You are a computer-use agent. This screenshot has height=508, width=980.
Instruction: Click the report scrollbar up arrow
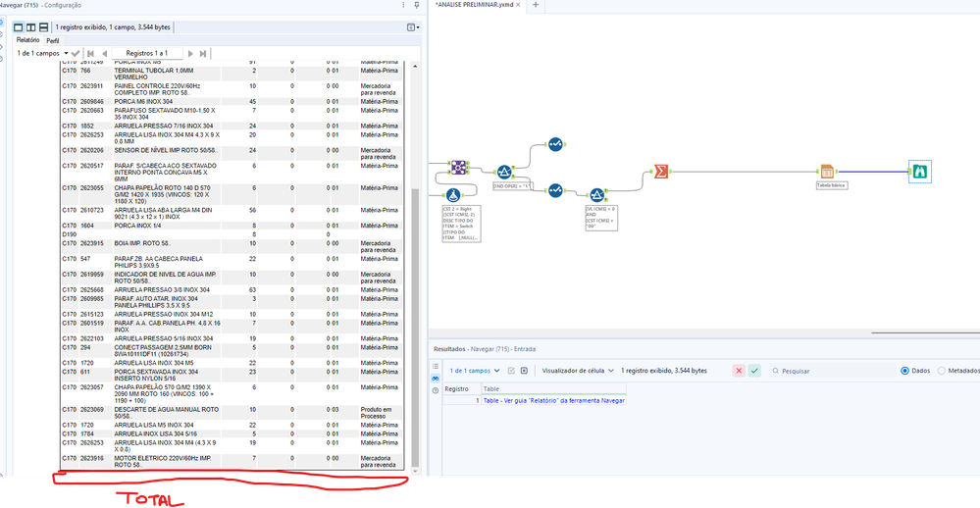(415, 67)
